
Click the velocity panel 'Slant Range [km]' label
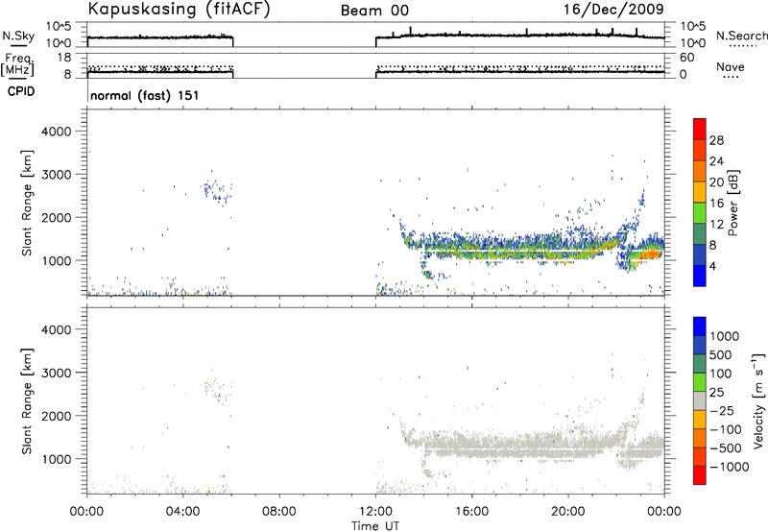point(27,401)
